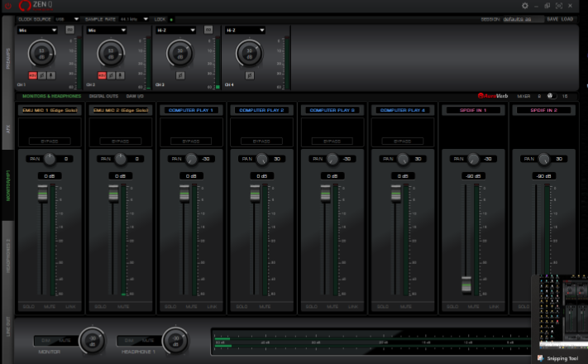Switch to DAW I/O tab
Screen dimensions: 588x364
coord(135,96)
